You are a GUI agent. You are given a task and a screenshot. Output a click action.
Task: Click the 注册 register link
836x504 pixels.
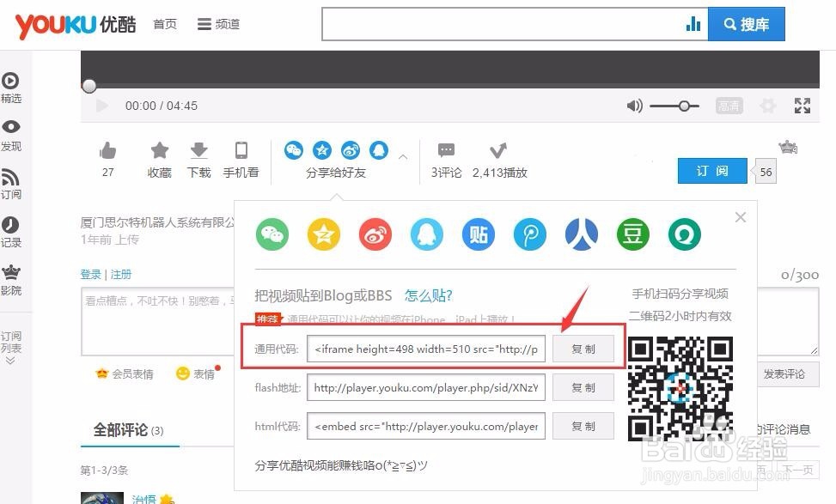pos(121,275)
